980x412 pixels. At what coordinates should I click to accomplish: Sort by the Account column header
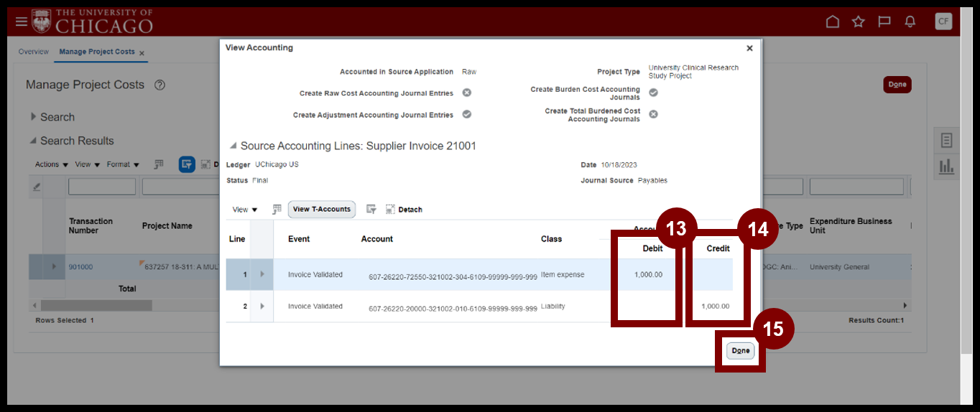coord(377,239)
